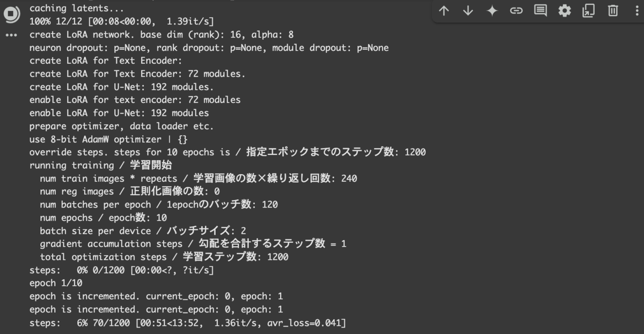Move the cell up
Viewport: 644px width, 334px height.
click(x=444, y=10)
